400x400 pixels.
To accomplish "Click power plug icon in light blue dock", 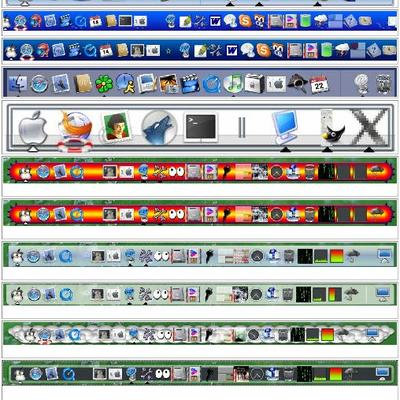I will [x=209, y=257].
